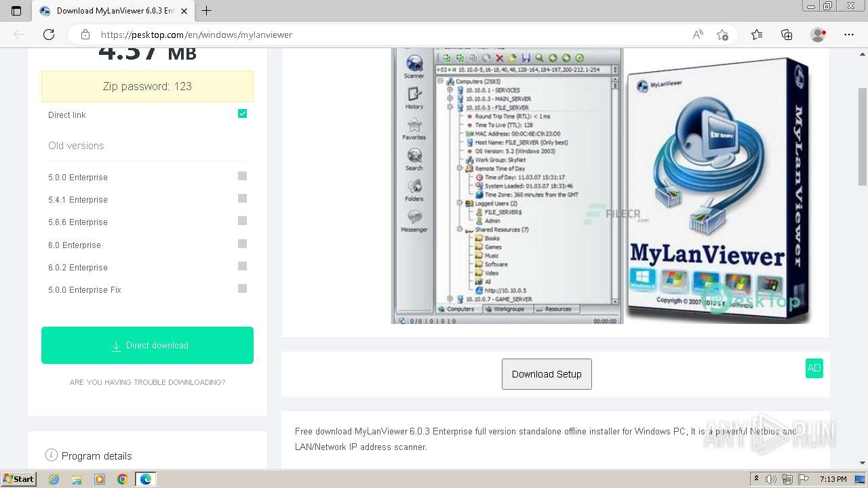The height and width of the screenshot is (488, 868).
Task: Open File Explorer from taskbar
Action: click(x=77, y=479)
